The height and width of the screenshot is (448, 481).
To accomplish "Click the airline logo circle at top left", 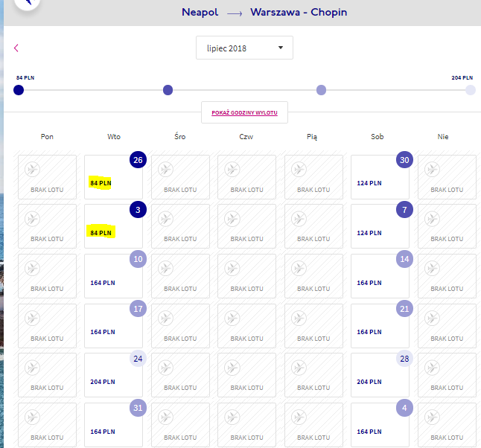I will point(28,3).
